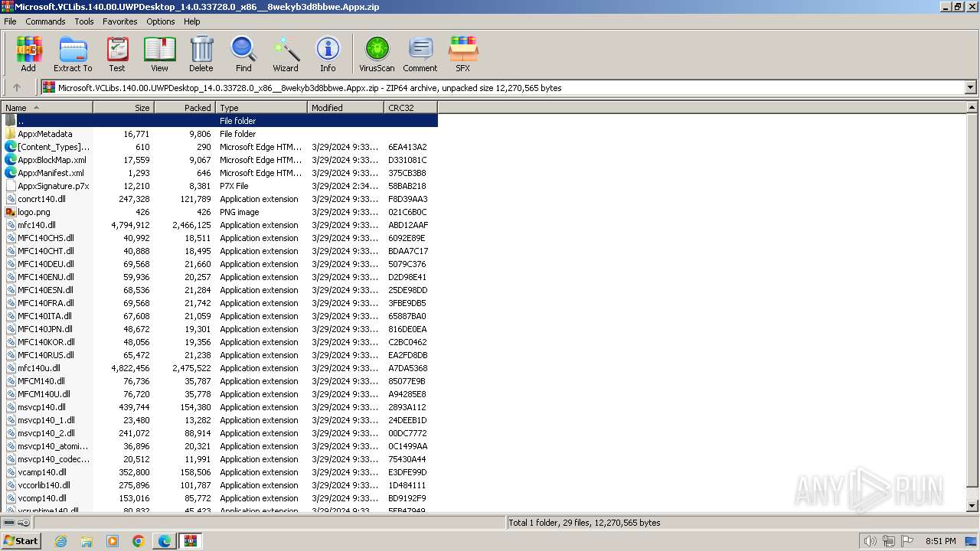Click the Action Center flag tray icon

[908, 541]
